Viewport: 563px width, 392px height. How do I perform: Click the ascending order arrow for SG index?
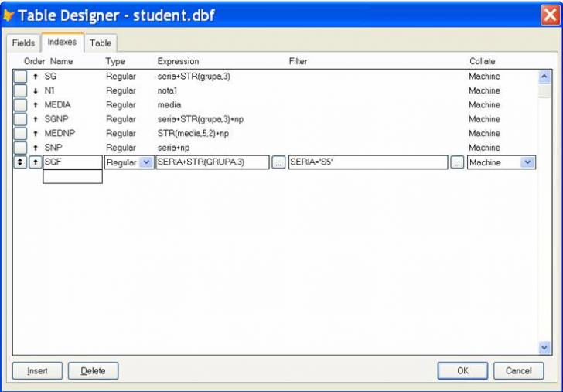pyautogui.click(x=36, y=77)
